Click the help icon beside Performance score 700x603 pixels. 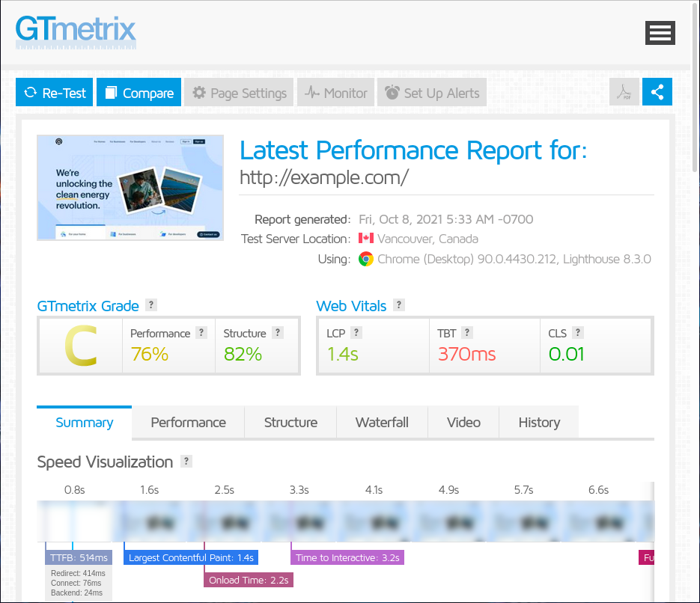pyautogui.click(x=201, y=333)
